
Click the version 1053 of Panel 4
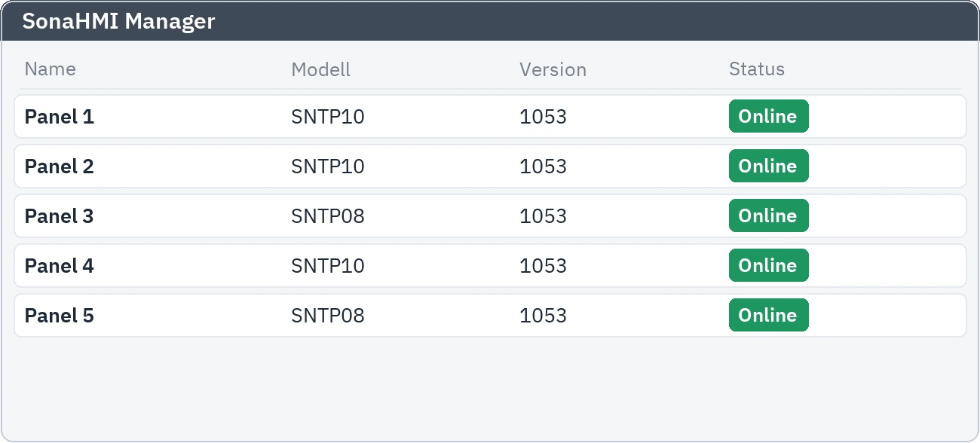(x=543, y=266)
